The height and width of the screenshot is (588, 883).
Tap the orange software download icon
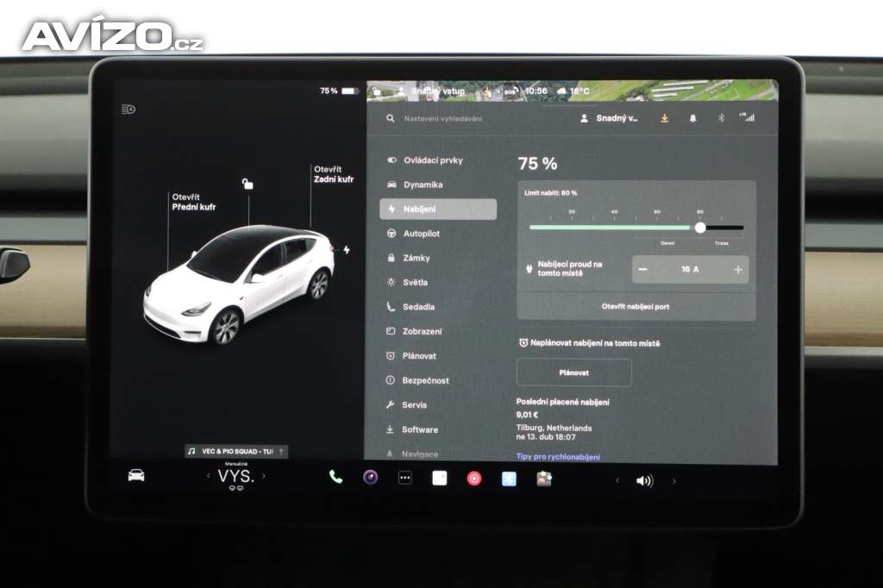(x=664, y=118)
